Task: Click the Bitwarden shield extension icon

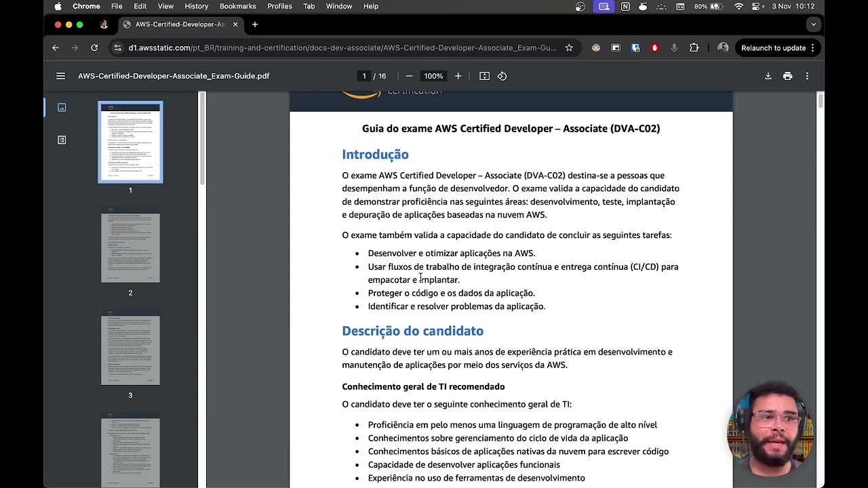Action: pyautogui.click(x=635, y=47)
